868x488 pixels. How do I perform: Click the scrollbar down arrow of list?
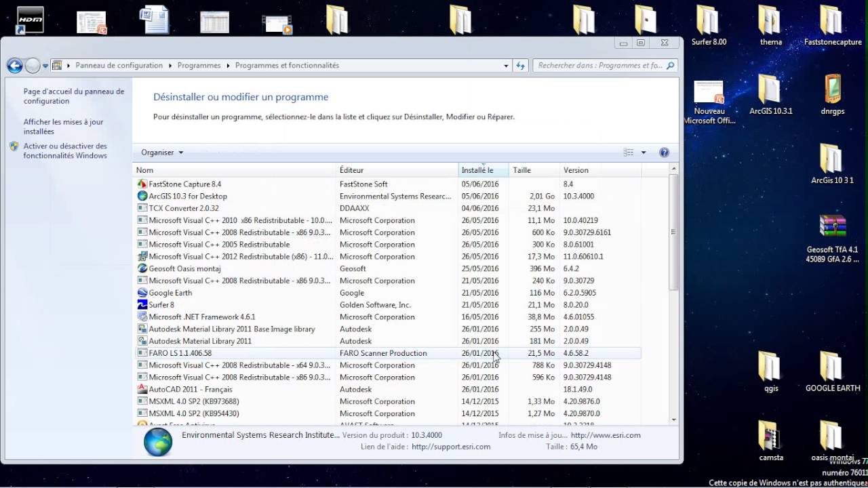673,420
